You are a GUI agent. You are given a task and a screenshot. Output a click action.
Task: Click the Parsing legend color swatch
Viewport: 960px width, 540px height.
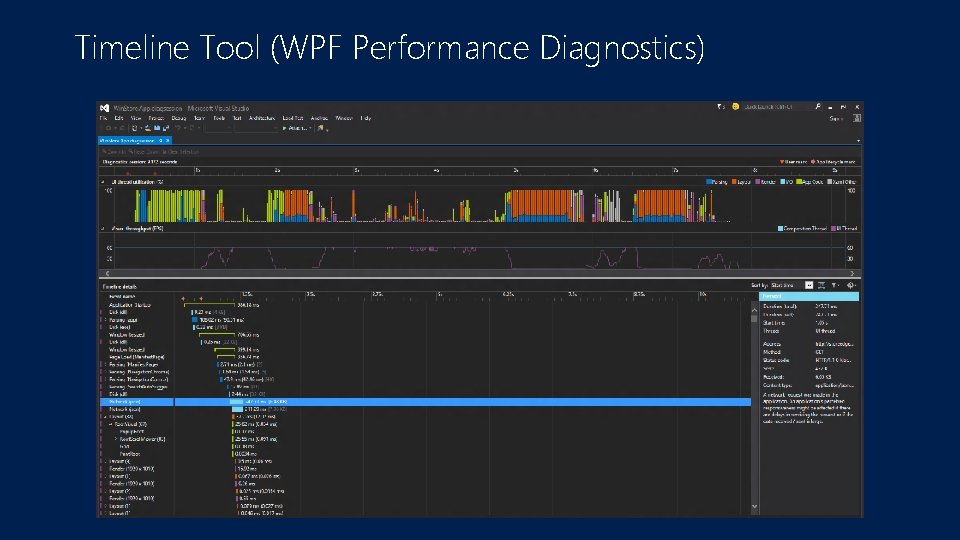pos(709,182)
